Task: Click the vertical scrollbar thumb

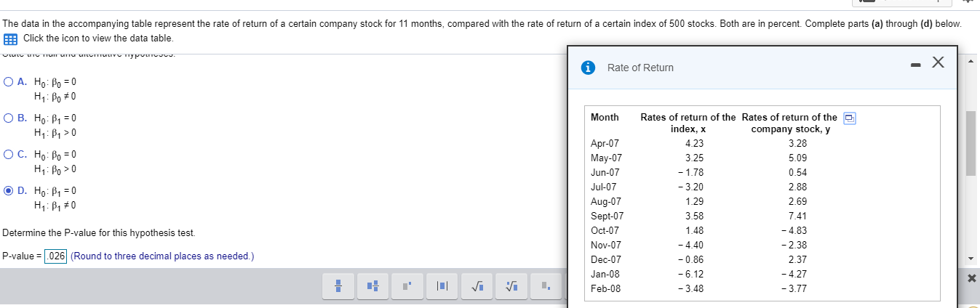Action: (x=972, y=143)
